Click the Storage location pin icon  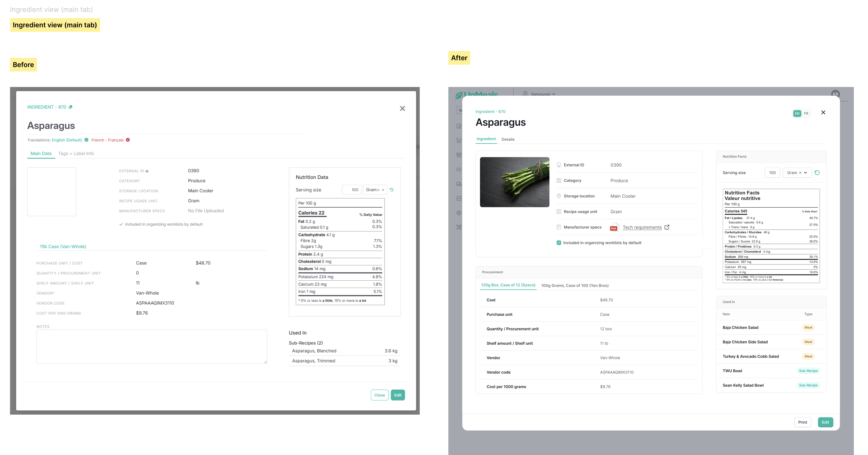[559, 196]
